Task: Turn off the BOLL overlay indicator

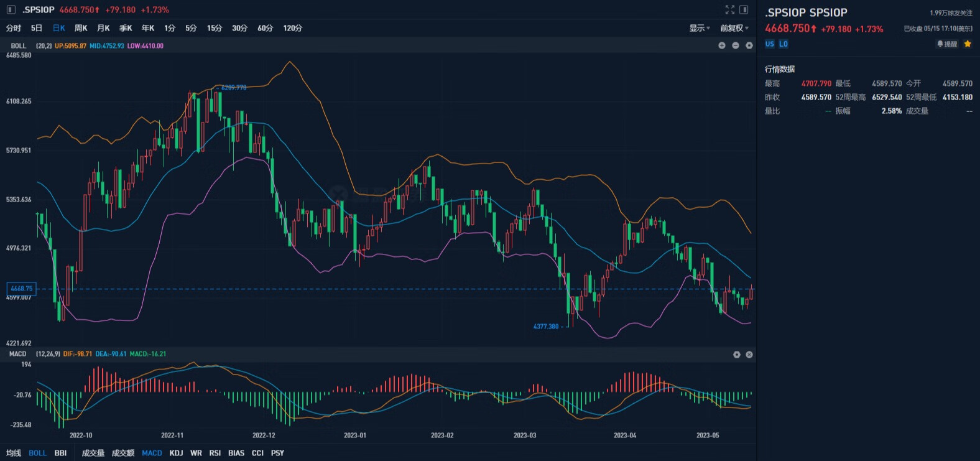Action: tap(37, 453)
